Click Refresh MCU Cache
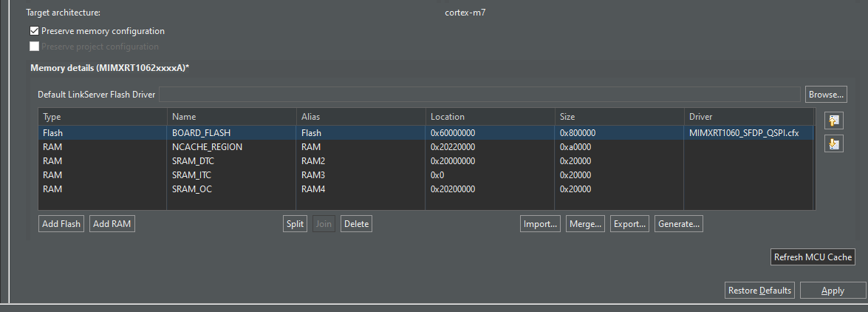 (x=813, y=257)
